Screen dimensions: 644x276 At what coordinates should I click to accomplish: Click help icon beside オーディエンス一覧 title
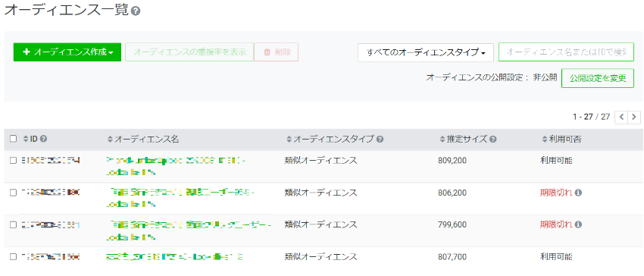tap(136, 11)
